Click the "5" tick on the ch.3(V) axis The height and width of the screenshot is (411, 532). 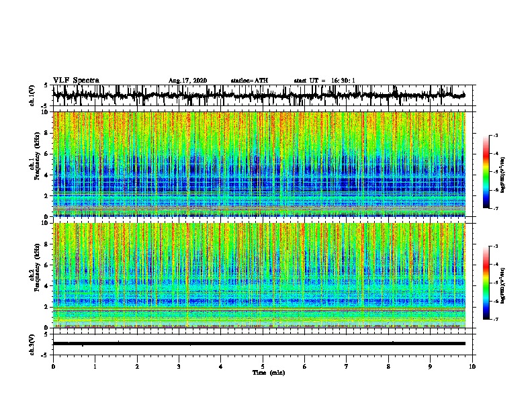pos(46,334)
